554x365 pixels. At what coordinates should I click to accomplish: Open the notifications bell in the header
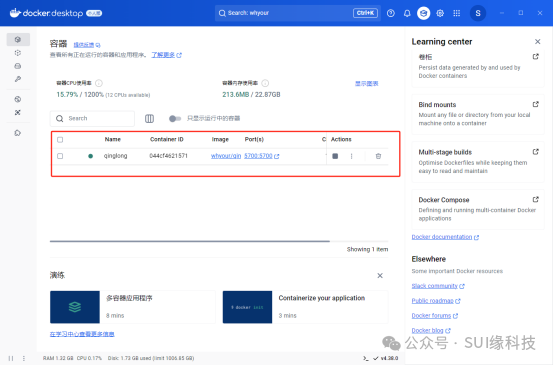(407, 13)
